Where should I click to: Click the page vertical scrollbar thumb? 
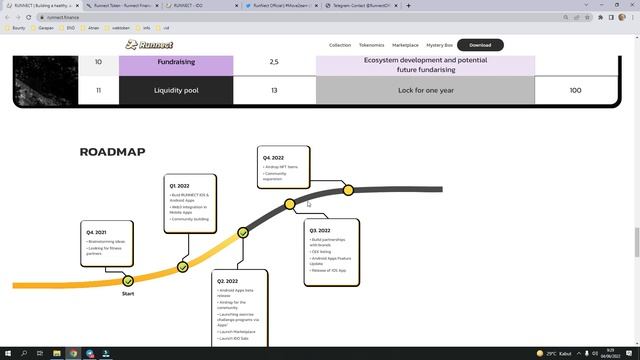point(637,242)
